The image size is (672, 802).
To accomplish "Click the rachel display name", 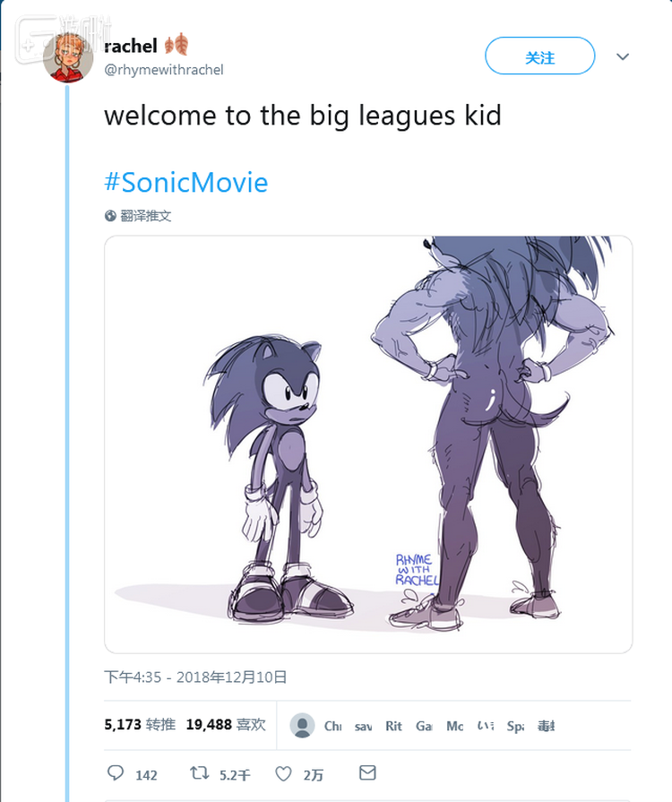I will click(x=131, y=45).
